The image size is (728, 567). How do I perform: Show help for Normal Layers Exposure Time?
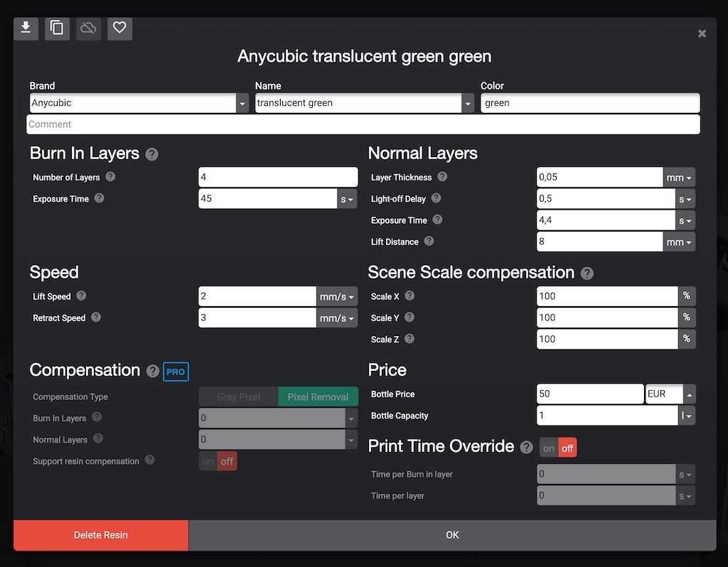(x=437, y=220)
